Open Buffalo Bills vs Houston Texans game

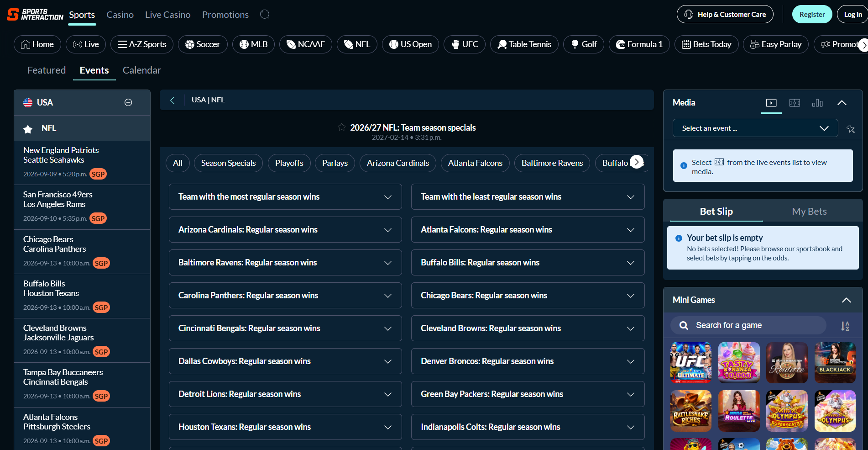(x=82, y=296)
